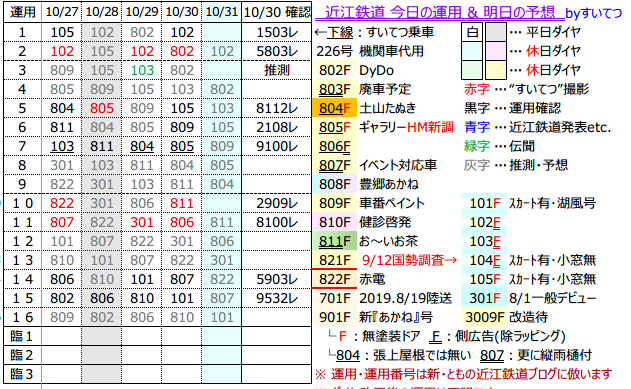The width and height of the screenshot is (631, 389).
Task: Click the yellow 休日ダイヤ swatch
Action: tap(496, 70)
